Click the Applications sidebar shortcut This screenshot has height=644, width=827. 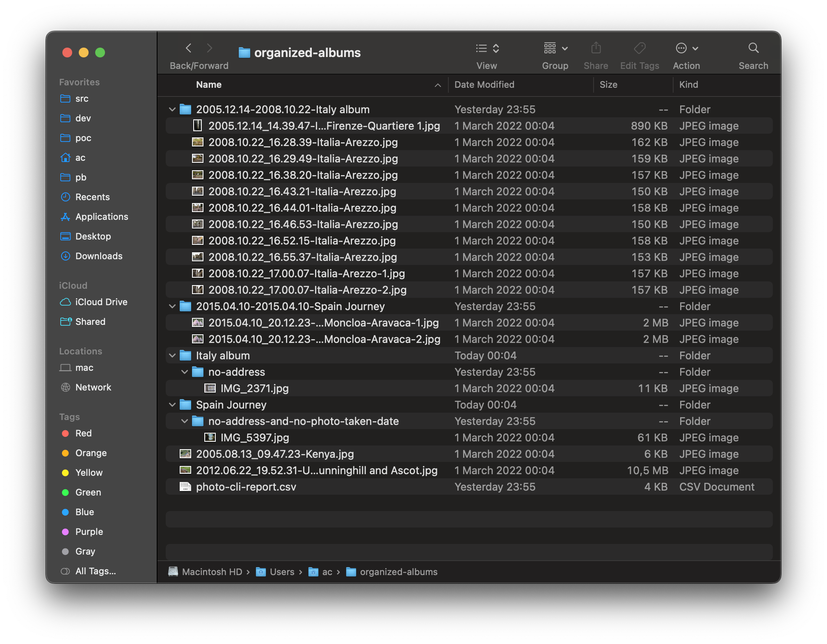pyautogui.click(x=102, y=216)
